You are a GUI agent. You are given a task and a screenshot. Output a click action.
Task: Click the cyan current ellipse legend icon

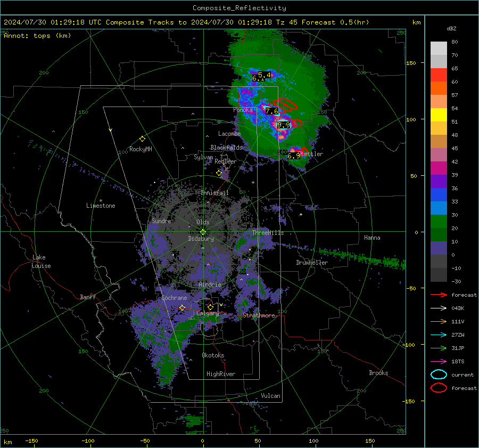[x=439, y=374]
